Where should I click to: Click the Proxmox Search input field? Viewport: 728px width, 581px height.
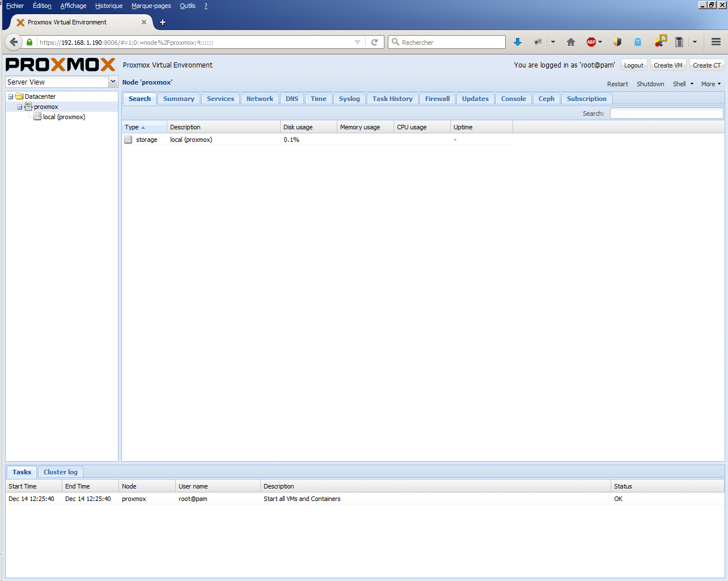pyautogui.click(x=666, y=113)
